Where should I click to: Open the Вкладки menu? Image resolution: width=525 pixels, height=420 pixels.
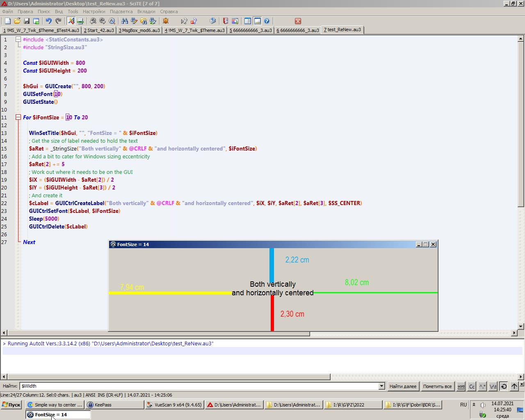(146, 11)
